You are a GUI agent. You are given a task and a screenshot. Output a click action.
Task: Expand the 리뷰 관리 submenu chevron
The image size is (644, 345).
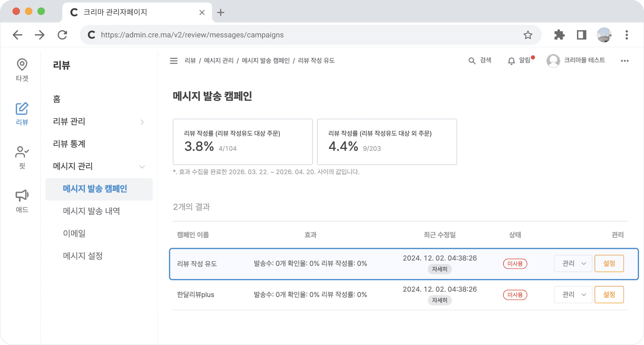pyautogui.click(x=142, y=122)
